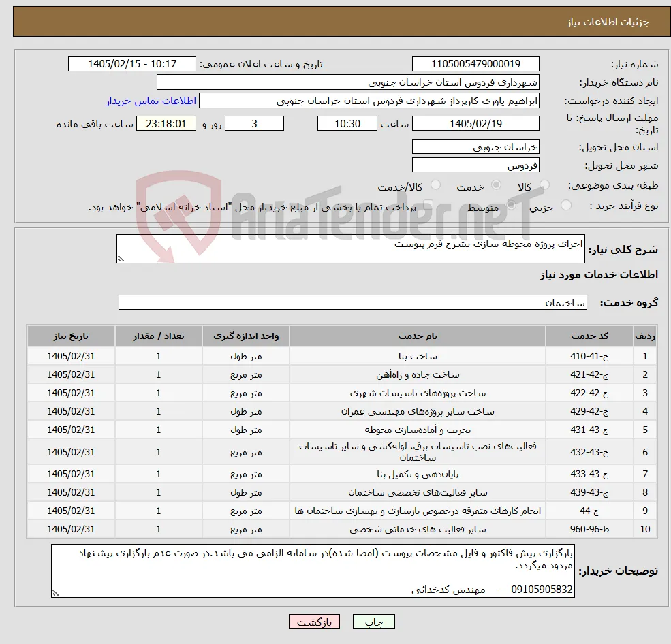Viewport: 671px width, 644px height.
Task: Click the گروه خدمت field ساختمان
Action: point(353,303)
